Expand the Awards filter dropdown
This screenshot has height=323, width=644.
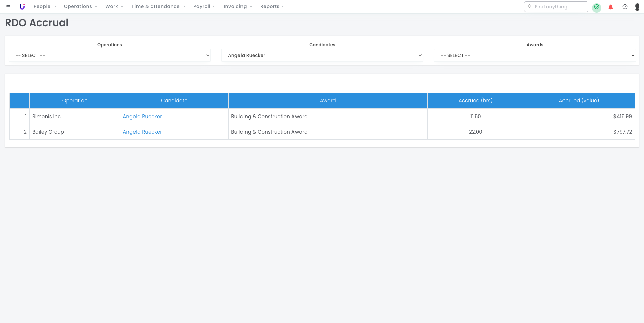535,55
